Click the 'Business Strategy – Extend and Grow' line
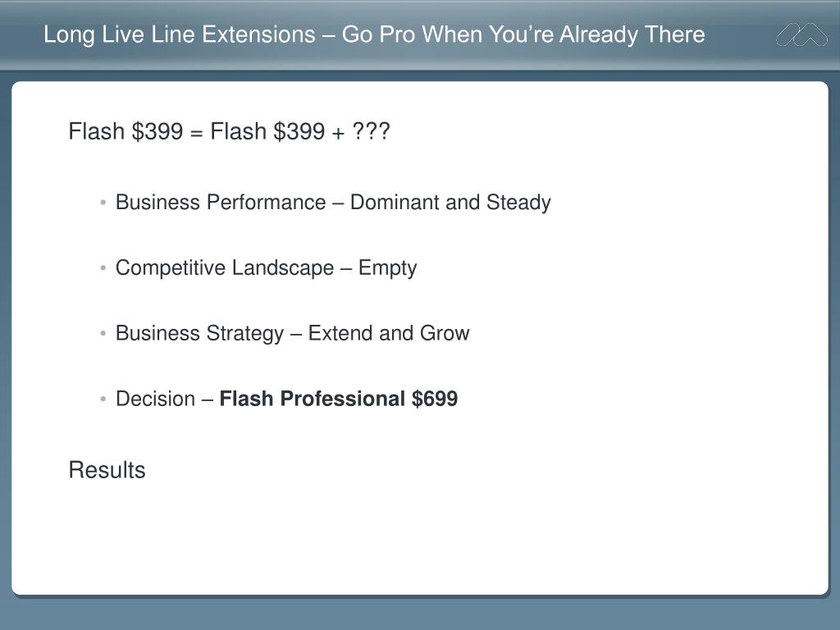This screenshot has width=840, height=630. (x=293, y=333)
